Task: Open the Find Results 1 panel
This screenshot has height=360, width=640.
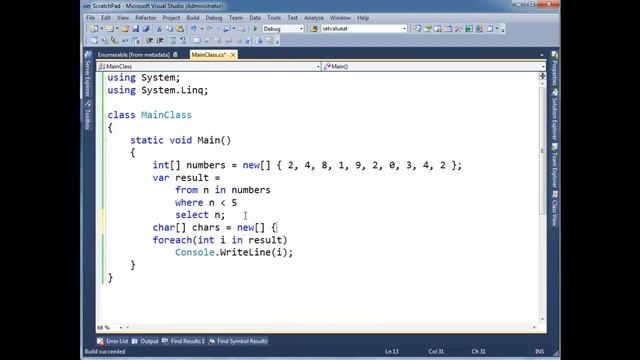Action: pos(183,341)
